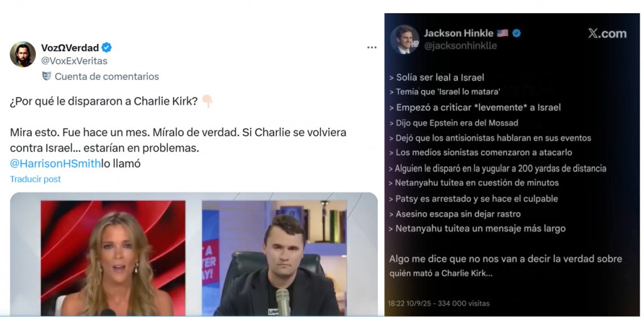The width and height of the screenshot is (644, 318).
Task: Open the @jacksonhinklle handle
Action: (460, 46)
